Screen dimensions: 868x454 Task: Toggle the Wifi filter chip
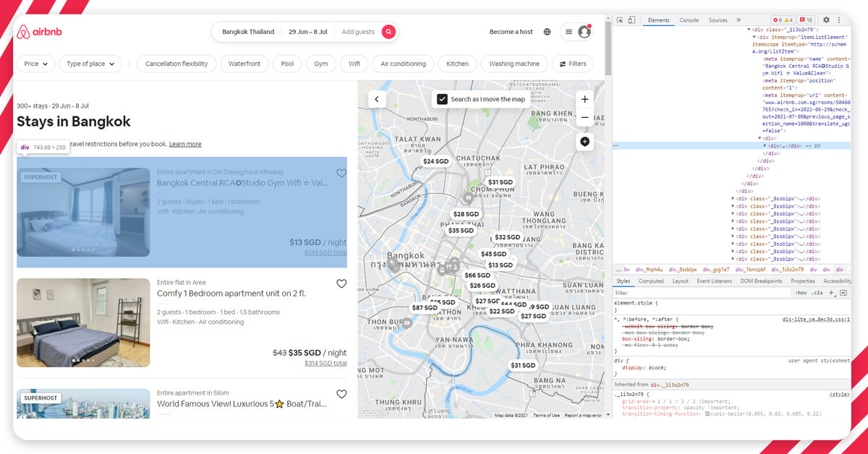[x=354, y=64]
